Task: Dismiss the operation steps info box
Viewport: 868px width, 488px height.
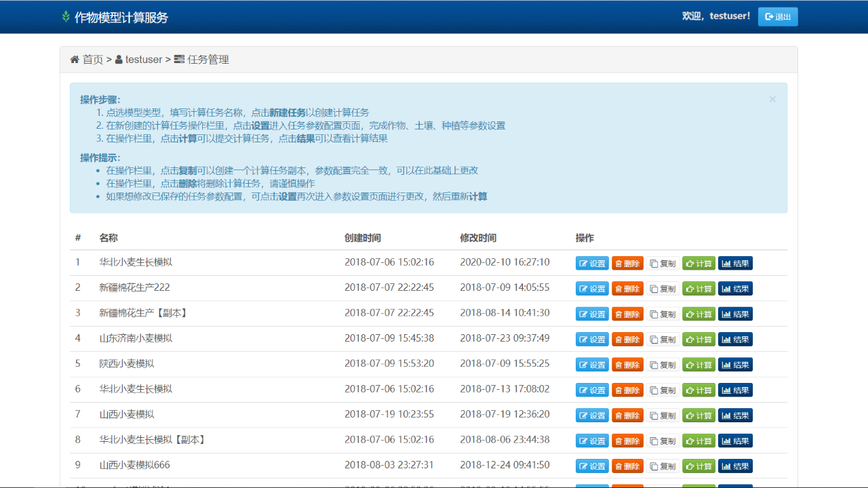Action: 772,99
